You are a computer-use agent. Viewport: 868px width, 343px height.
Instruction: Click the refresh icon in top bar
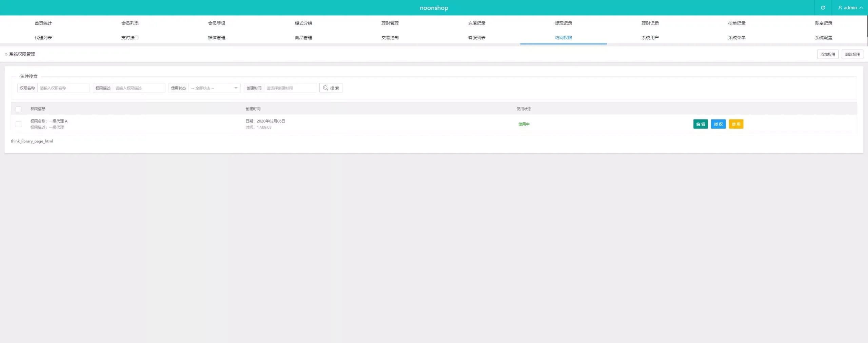(823, 7)
